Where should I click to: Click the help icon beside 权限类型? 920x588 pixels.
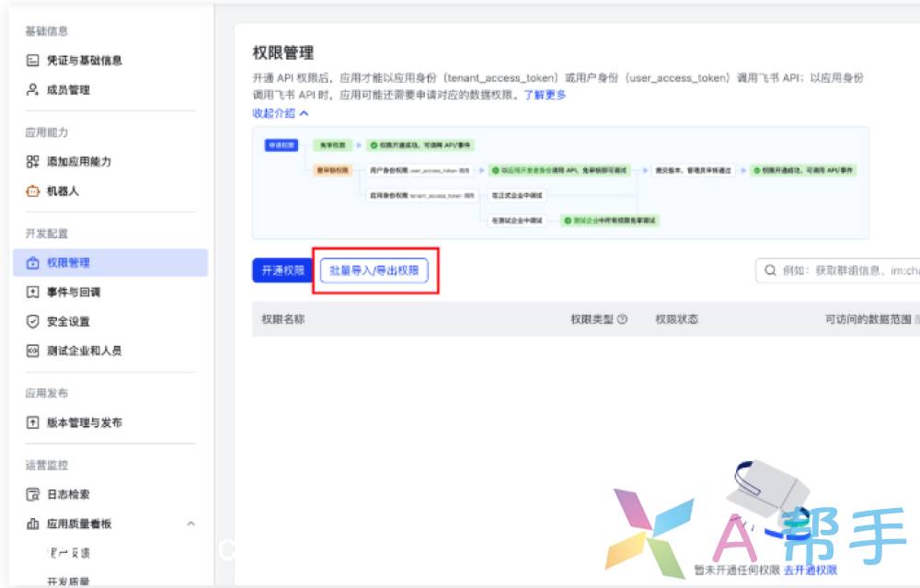622,319
